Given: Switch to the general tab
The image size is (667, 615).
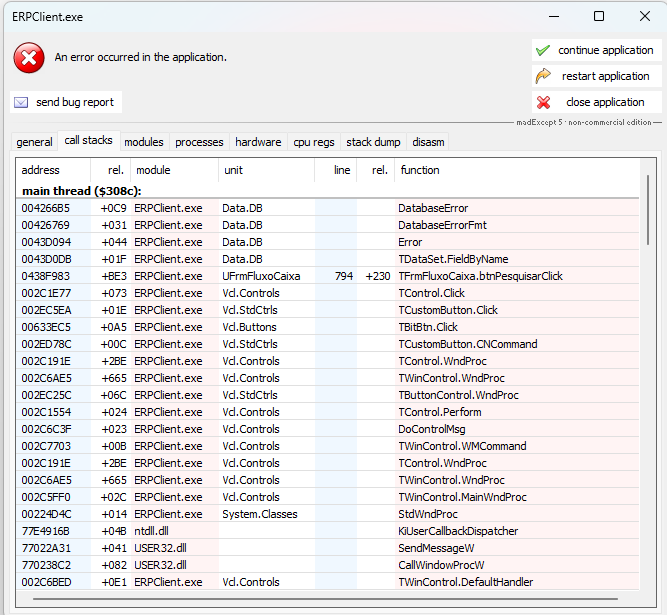Looking at the screenshot, I should point(34,142).
